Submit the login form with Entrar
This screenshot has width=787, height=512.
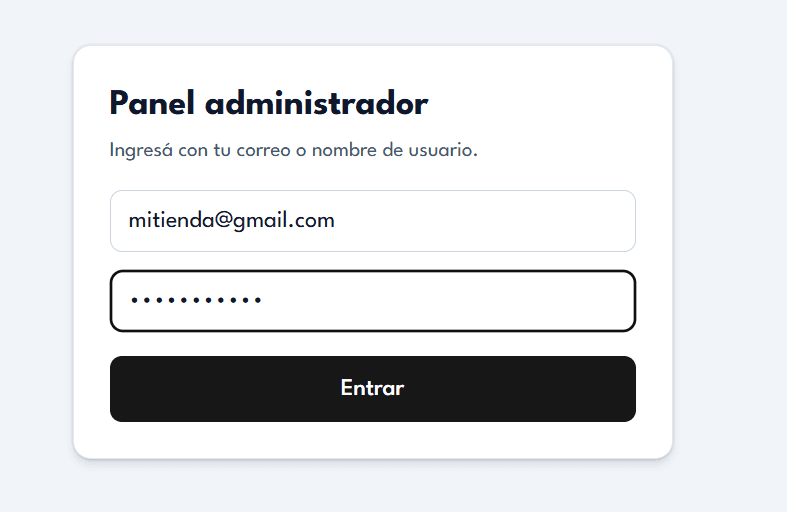pyautogui.click(x=372, y=389)
